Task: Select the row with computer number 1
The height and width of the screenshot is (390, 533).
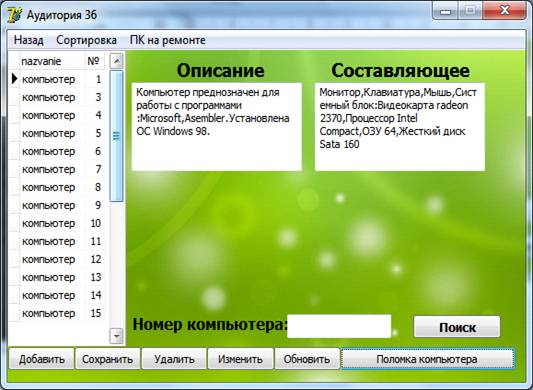Action: click(57, 79)
